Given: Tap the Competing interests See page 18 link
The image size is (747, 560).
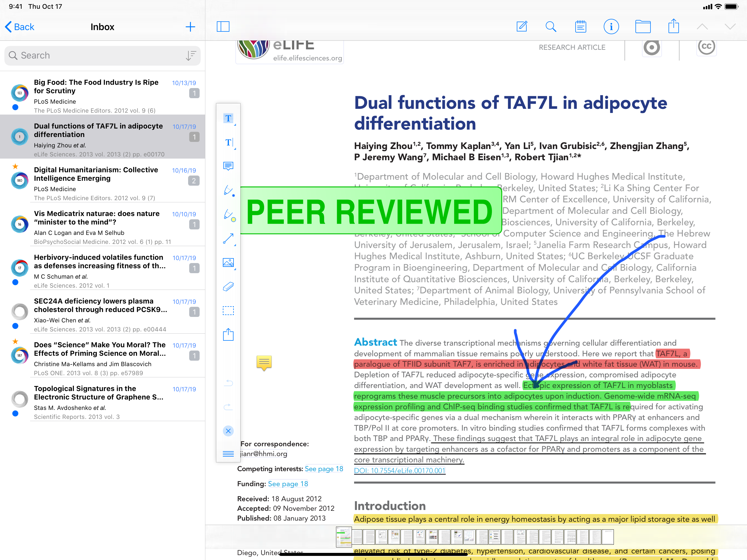Looking at the screenshot, I should pos(324,469).
